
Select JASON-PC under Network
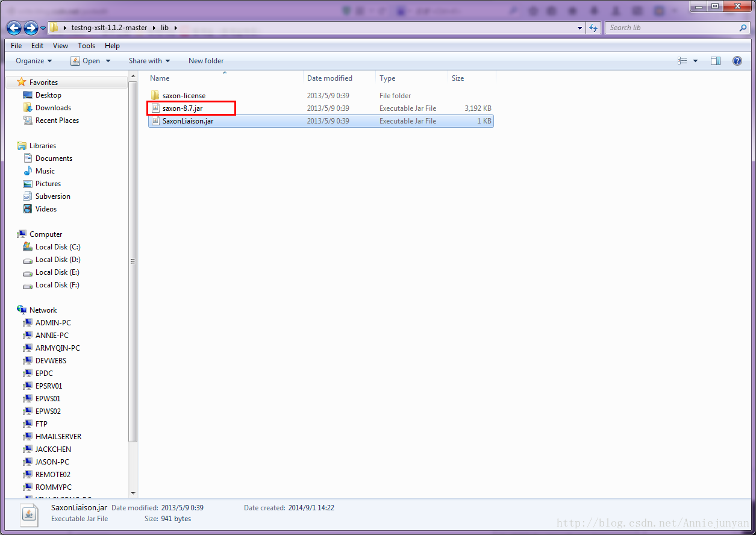[x=52, y=462]
